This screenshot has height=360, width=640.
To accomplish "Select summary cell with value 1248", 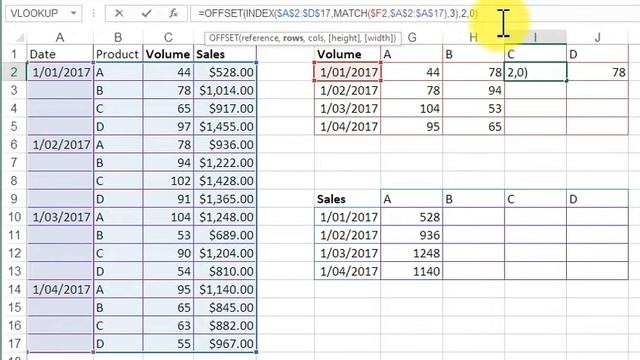I will coord(411,253).
